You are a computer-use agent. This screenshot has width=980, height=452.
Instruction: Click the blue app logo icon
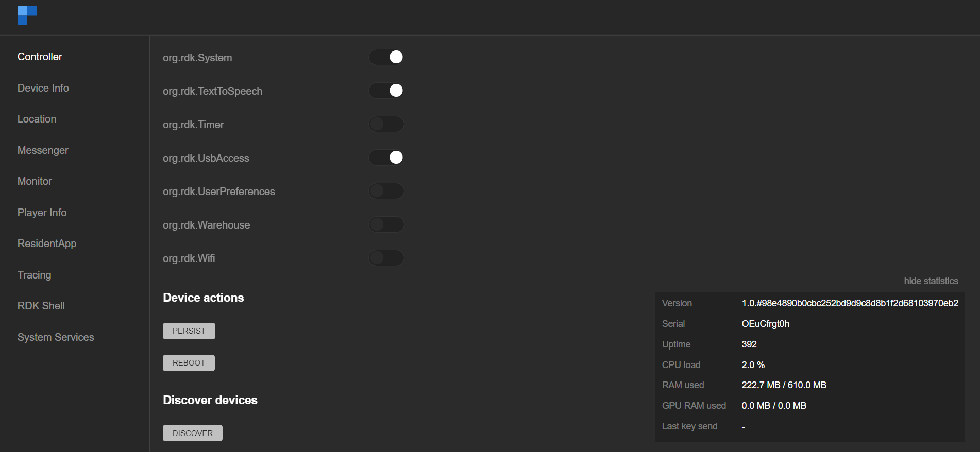point(27,15)
